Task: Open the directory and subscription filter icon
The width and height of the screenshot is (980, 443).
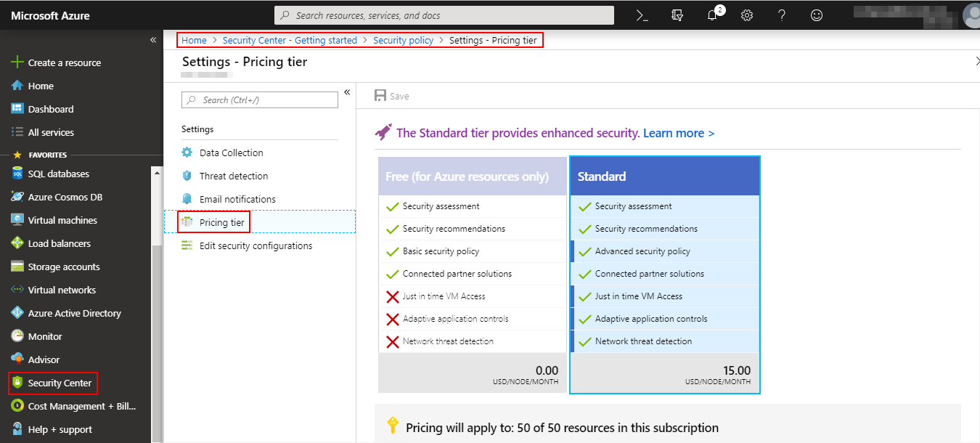Action: (677, 15)
